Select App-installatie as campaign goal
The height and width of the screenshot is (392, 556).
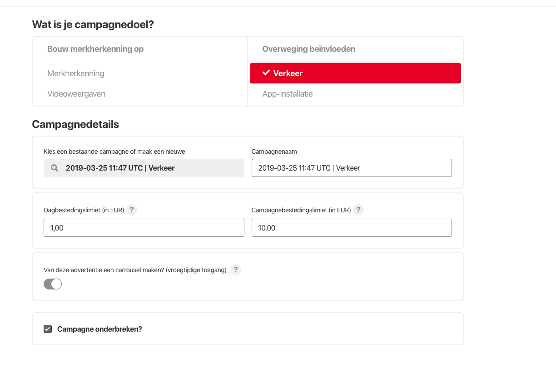coord(288,94)
